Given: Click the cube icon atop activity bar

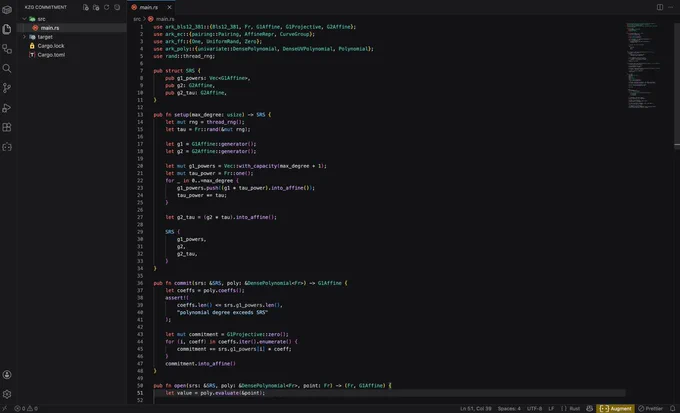Looking at the screenshot, I should 7,10.
